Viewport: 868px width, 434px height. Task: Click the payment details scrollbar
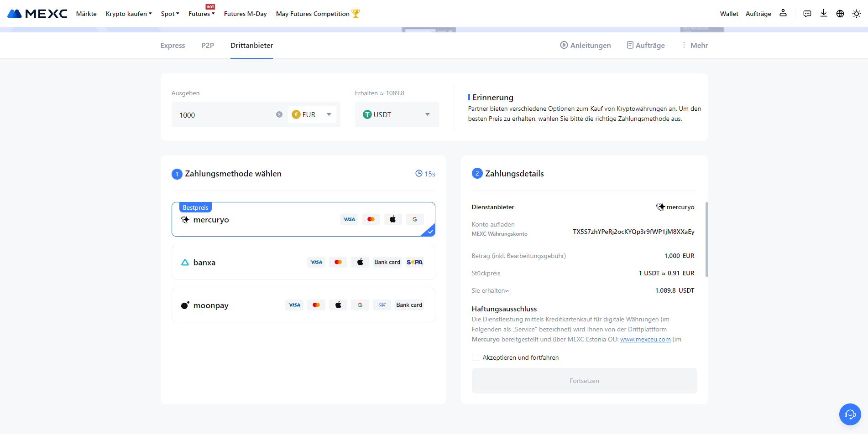(x=707, y=239)
